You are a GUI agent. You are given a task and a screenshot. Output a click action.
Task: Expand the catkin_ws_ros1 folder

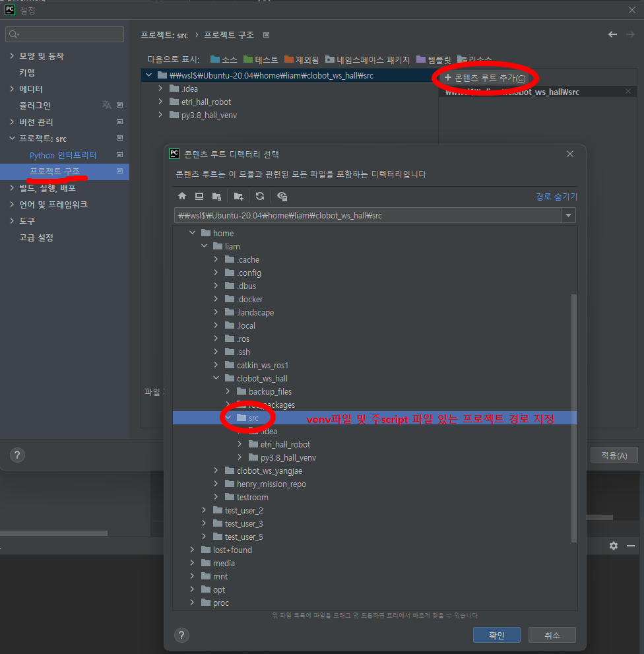pyautogui.click(x=216, y=365)
